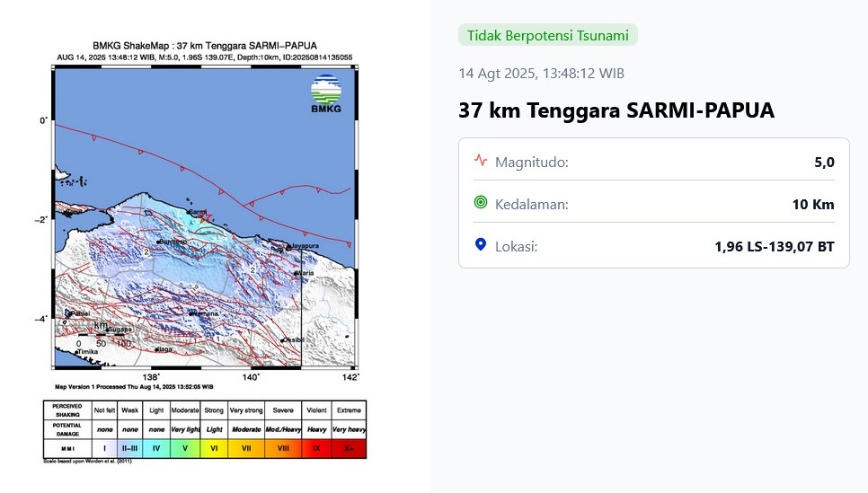Click the Tidak Berpotensi Tsunami badge
This screenshot has height=493, width=868.
coord(548,35)
